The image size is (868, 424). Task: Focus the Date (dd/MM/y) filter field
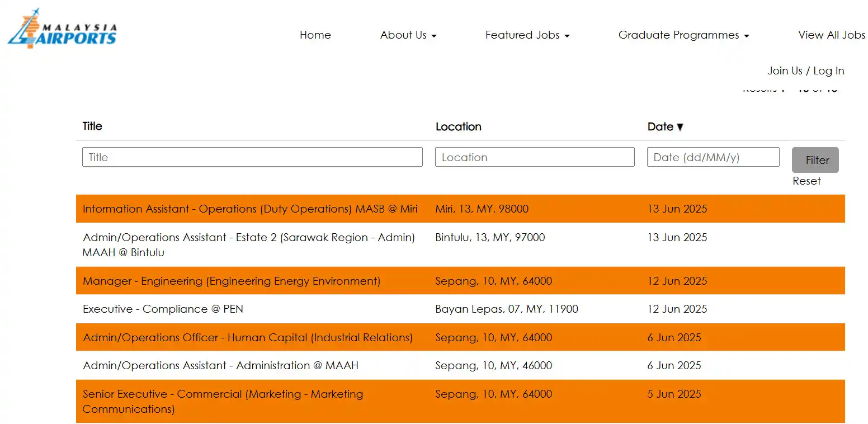click(713, 157)
